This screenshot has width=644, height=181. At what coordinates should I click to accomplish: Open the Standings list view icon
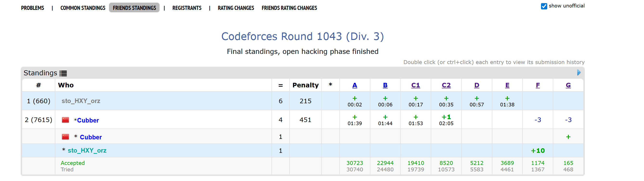pos(63,73)
